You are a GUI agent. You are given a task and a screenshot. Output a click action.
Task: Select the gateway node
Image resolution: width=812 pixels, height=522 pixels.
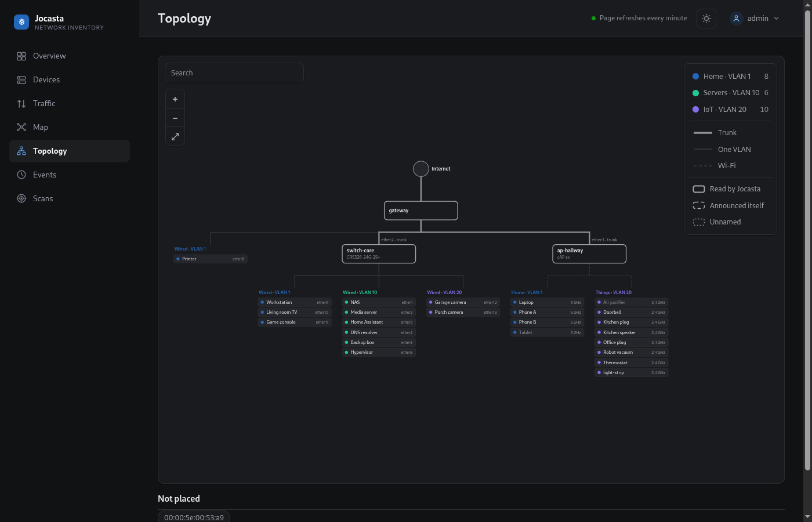[x=421, y=211]
